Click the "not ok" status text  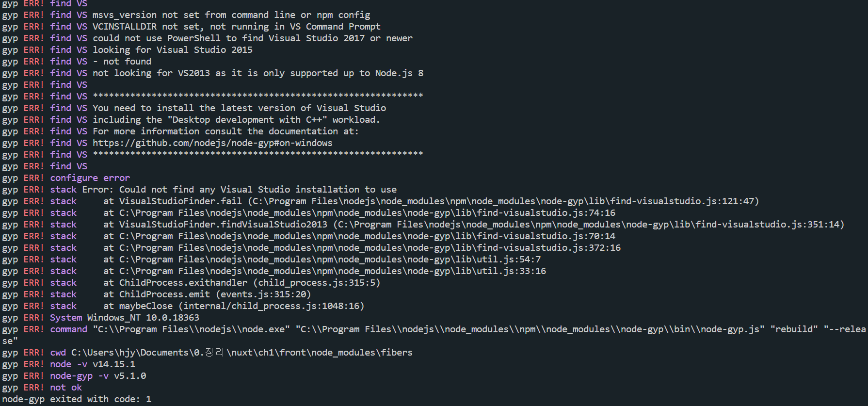(66, 388)
